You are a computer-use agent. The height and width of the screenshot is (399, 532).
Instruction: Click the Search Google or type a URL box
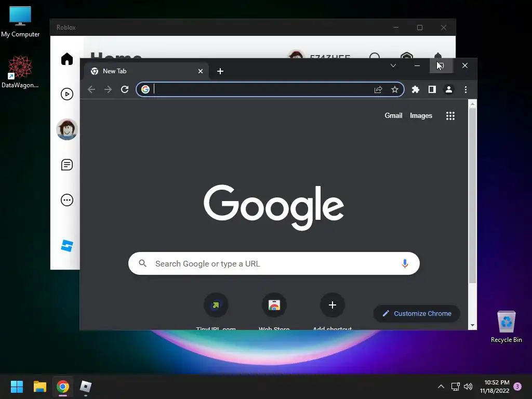274,263
